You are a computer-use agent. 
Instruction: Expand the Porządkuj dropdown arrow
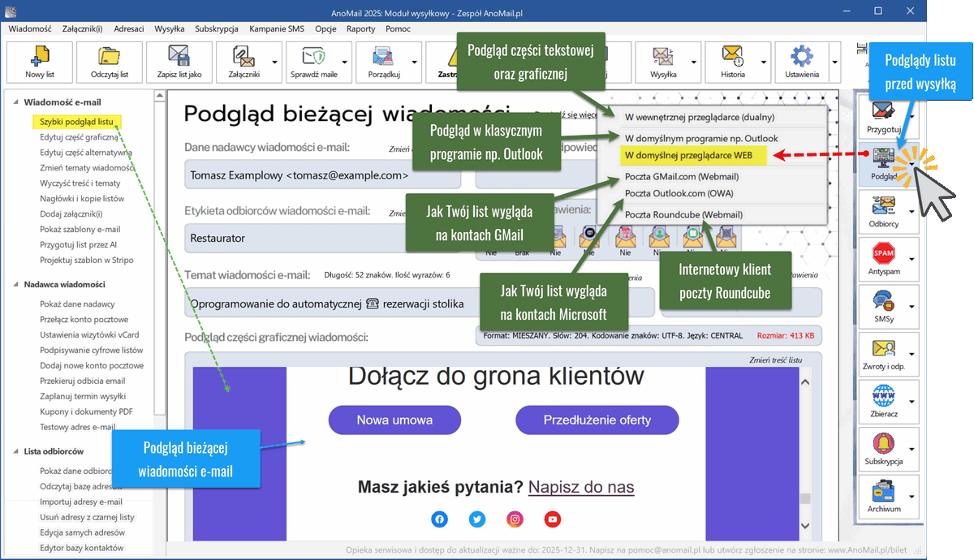(x=415, y=62)
